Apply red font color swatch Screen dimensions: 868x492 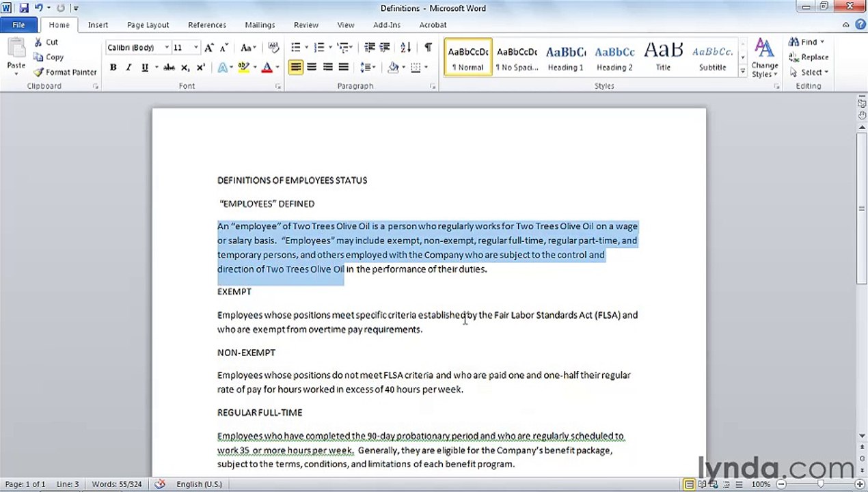coord(267,68)
